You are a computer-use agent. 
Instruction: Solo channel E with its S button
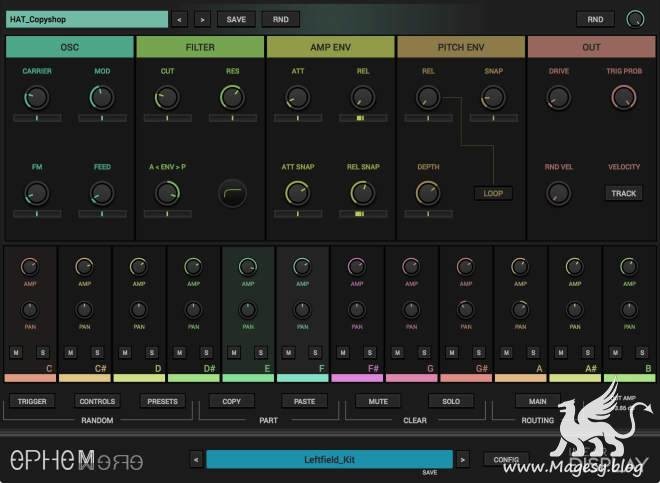pos(261,352)
